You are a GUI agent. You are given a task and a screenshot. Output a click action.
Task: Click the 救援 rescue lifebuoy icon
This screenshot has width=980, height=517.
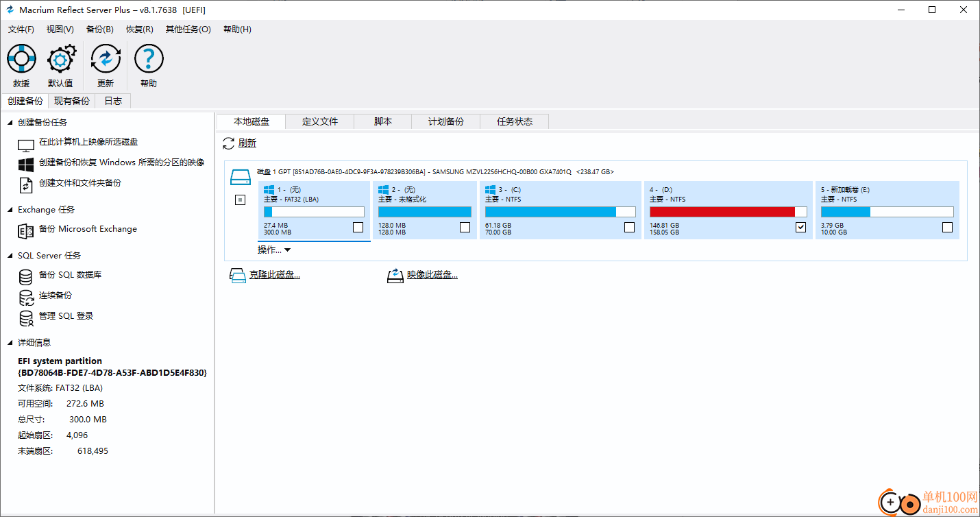(21, 60)
